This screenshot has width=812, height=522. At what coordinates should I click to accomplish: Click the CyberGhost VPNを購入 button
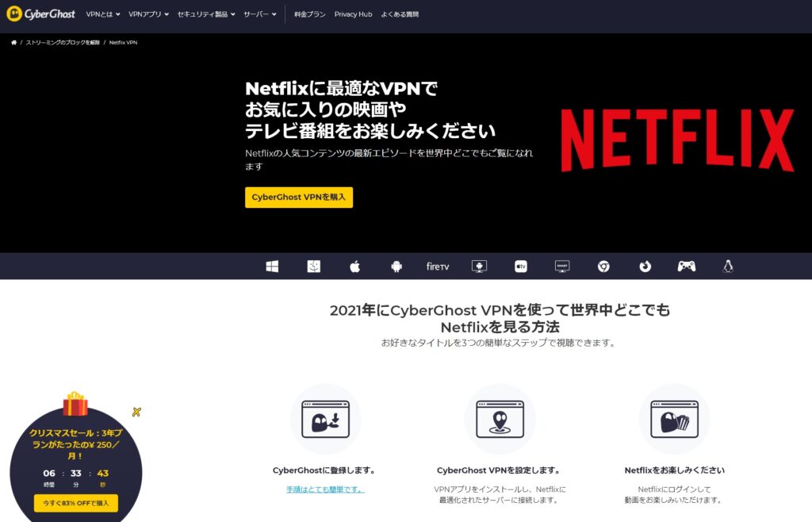coord(298,197)
